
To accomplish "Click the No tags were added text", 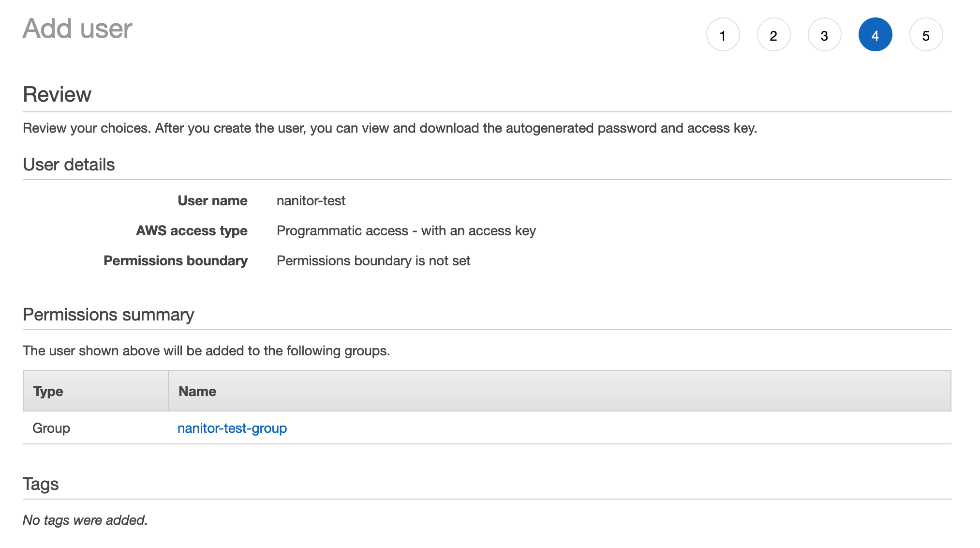I will coord(85,520).
